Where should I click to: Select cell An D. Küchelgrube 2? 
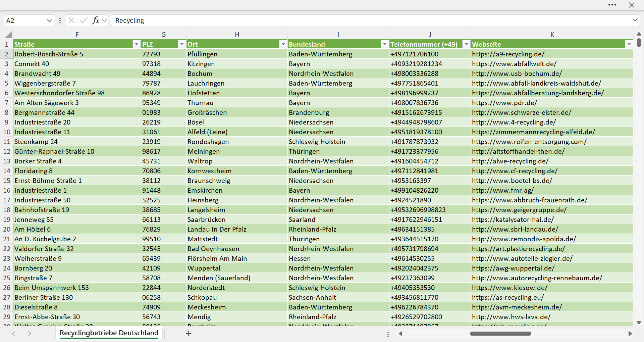coord(77,239)
